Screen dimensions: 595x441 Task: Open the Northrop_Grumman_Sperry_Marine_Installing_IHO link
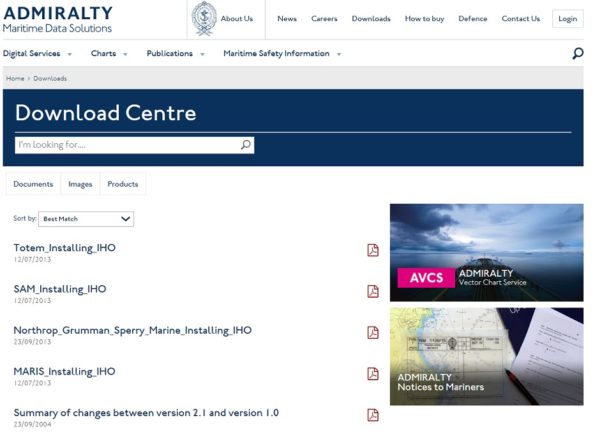point(132,330)
